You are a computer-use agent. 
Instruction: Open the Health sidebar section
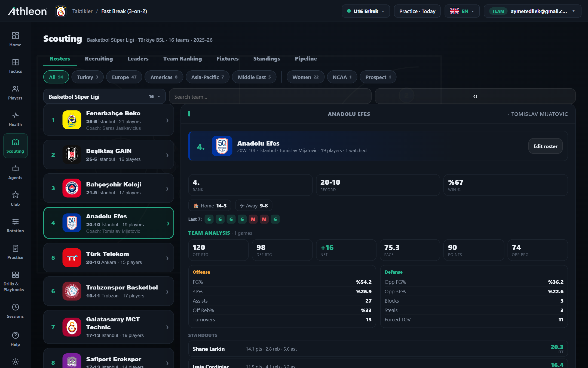click(15, 119)
